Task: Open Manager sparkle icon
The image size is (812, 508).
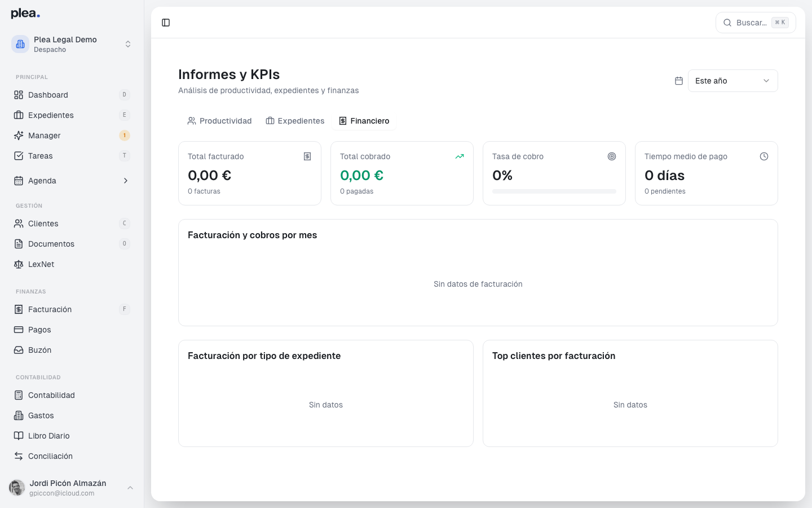Action: point(19,135)
